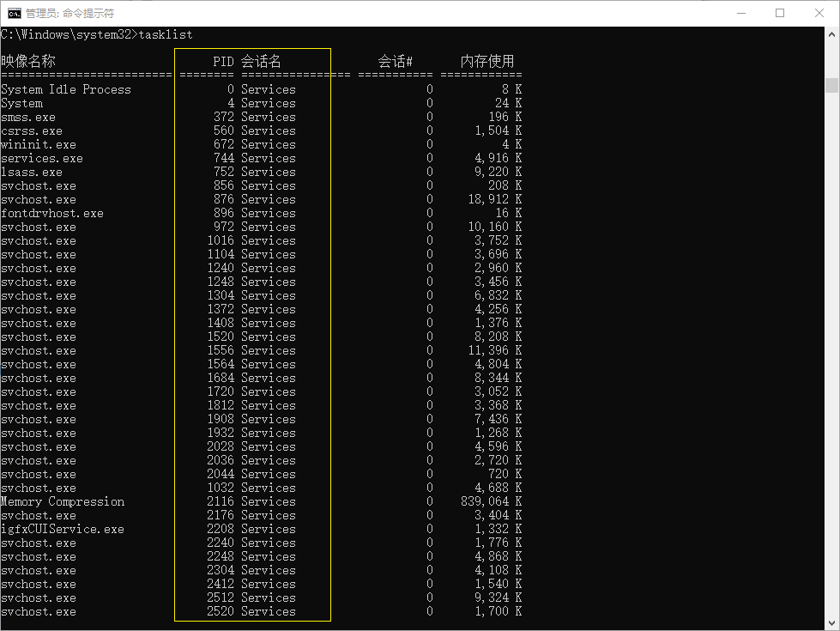Click the scrollbar up arrow
840x631 pixels.
click(x=829, y=34)
